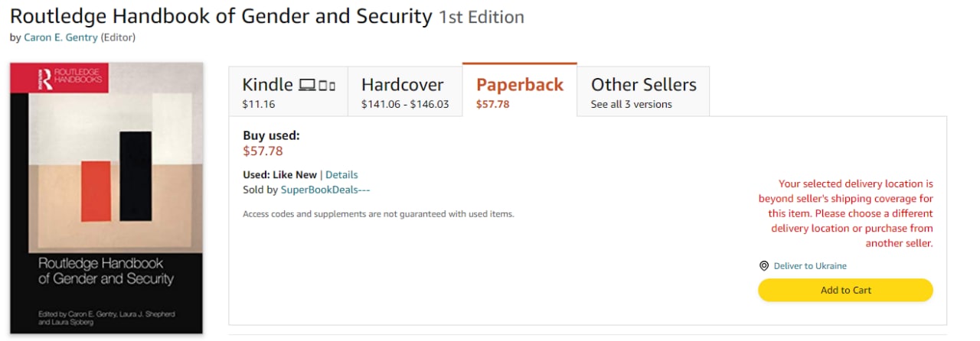
Task: Click the $57.78 price under Buy used
Action: pyautogui.click(x=263, y=151)
